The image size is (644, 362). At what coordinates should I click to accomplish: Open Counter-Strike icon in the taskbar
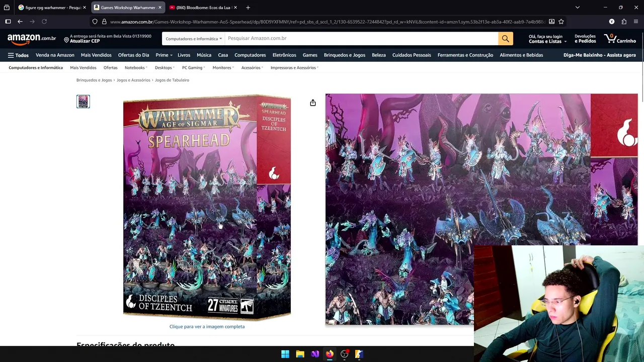tap(359, 354)
